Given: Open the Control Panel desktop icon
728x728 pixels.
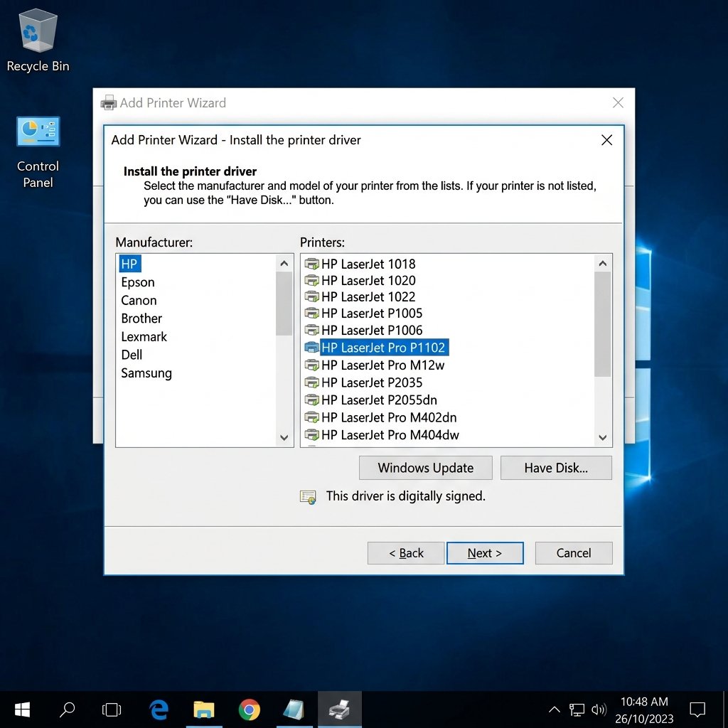Looking at the screenshot, I should (x=38, y=152).
